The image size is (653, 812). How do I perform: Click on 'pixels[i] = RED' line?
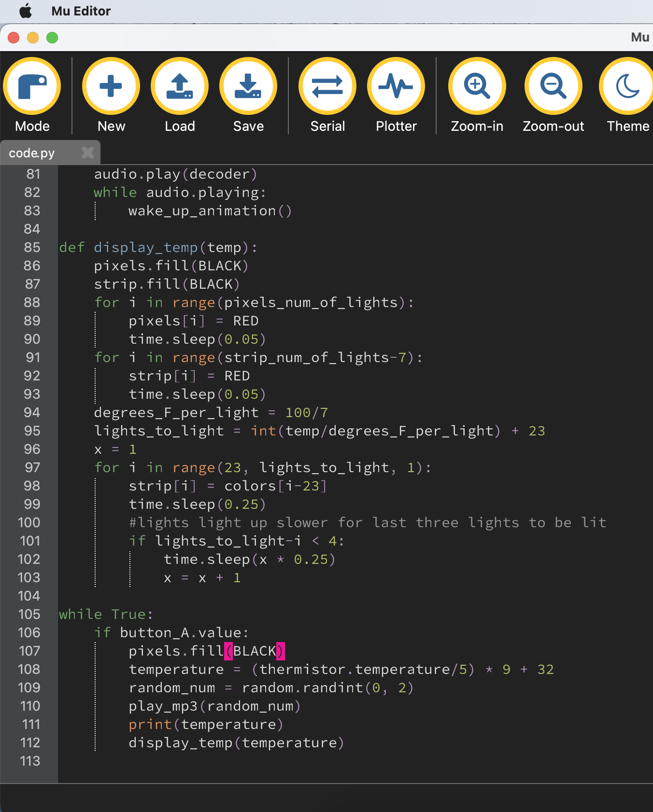click(x=193, y=321)
